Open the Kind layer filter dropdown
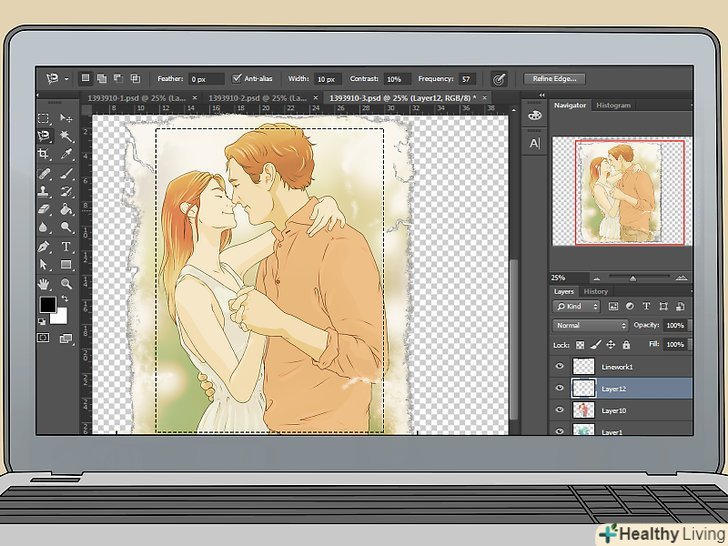 pos(577,306)
